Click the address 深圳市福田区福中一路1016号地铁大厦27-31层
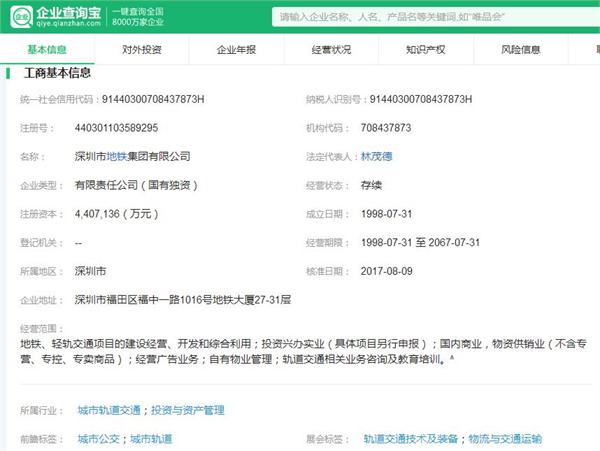 (x=183, y=300)
